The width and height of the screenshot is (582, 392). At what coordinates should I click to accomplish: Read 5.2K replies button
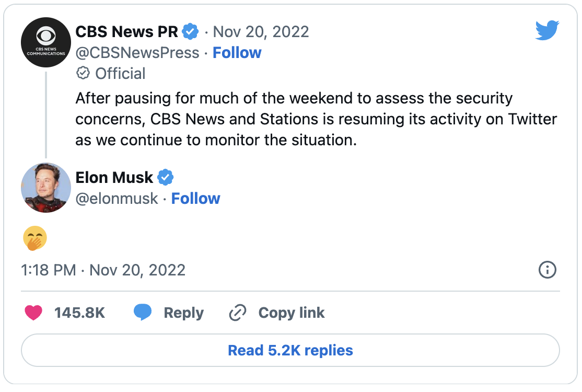pos(290,350)
